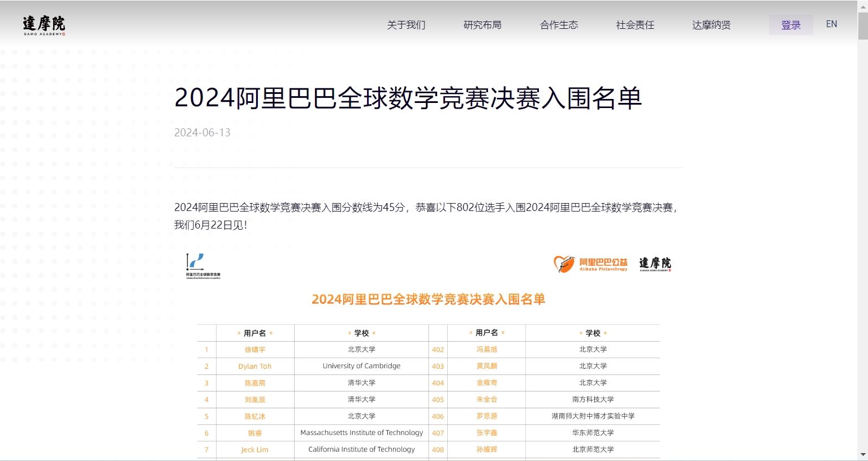Click rank number 7 in the table

pos(206,450)
